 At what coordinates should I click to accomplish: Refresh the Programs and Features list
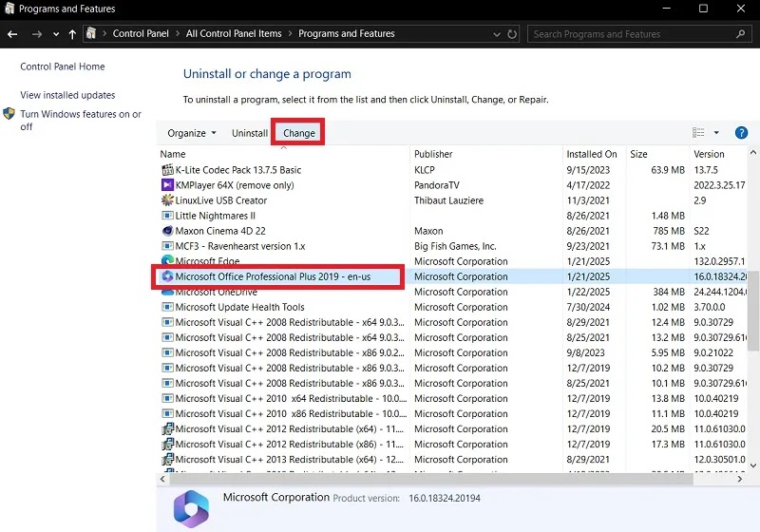512,34
